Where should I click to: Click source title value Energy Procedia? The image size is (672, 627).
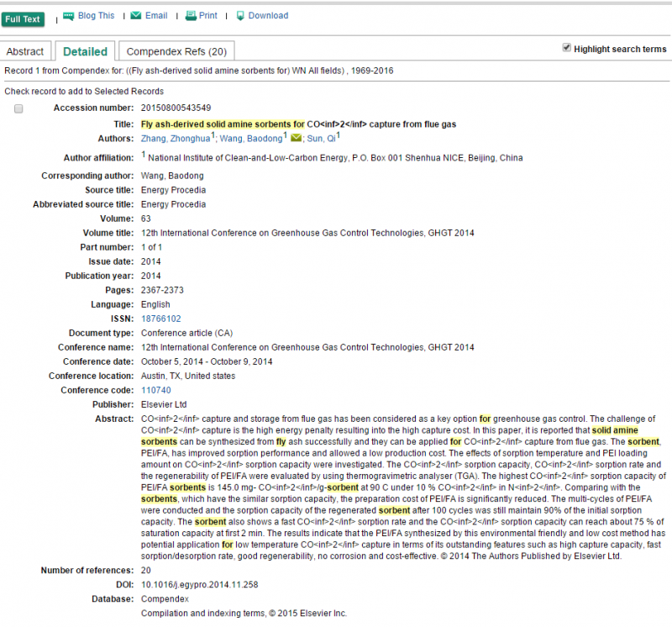click(x=174, y=190)
